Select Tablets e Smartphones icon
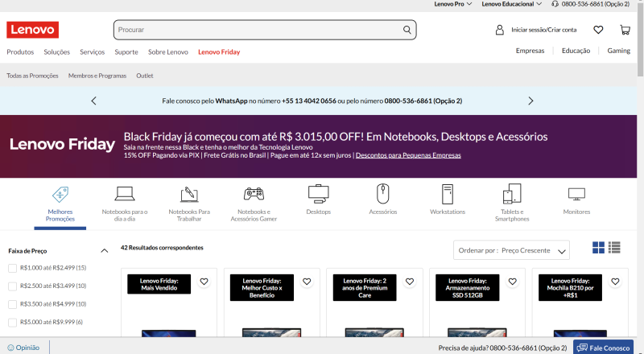This screenshot has height=354, width=644. point(512,193)
